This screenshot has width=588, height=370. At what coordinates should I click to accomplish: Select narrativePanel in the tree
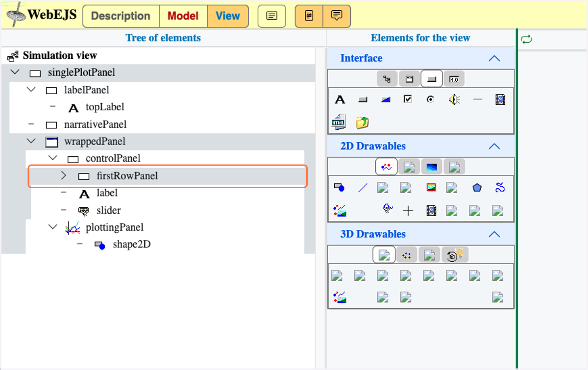(x=96, y=124)
